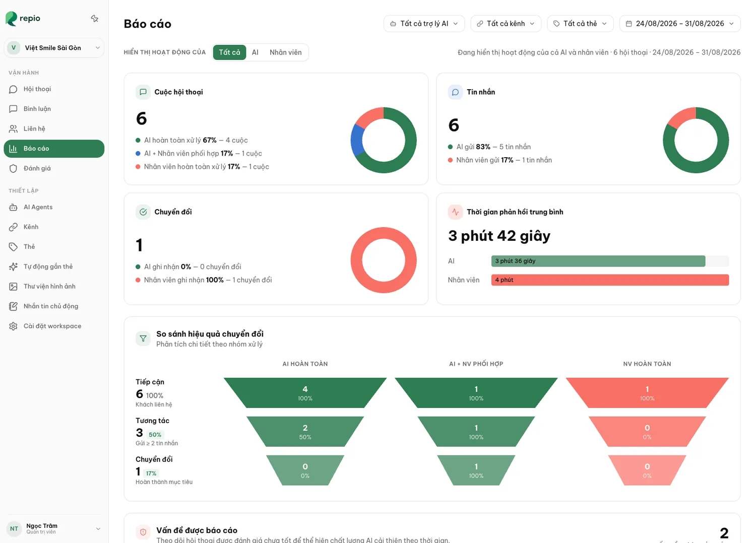Screen dimensions: 756x543
Task: Click the NT user avatar
Action: pyautogui.click(x=14, y=528)
